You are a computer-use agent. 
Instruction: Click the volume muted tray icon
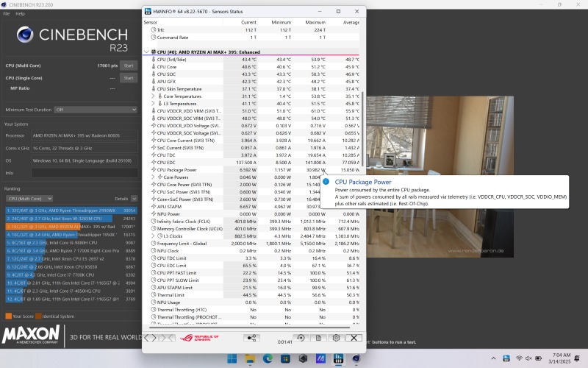[x=528, y=358]
